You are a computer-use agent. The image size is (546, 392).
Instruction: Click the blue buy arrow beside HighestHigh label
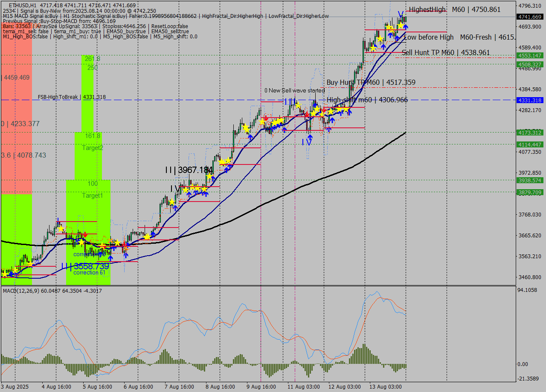click(405, 27)
